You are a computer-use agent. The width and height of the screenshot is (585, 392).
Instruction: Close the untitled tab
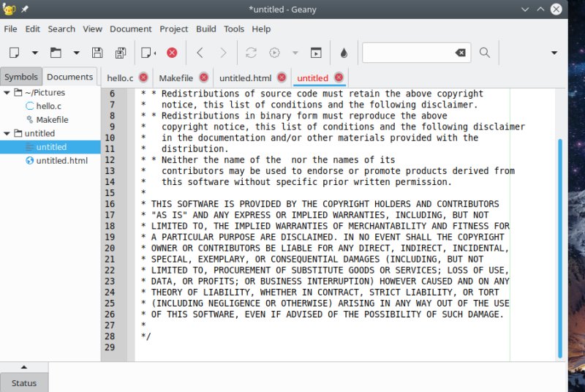(339, 78)
